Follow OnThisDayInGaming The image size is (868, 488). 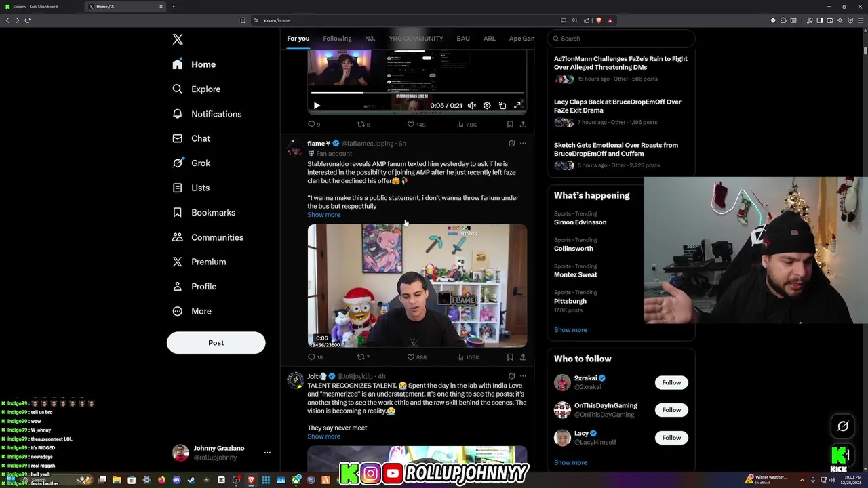[x=671, y=410]
